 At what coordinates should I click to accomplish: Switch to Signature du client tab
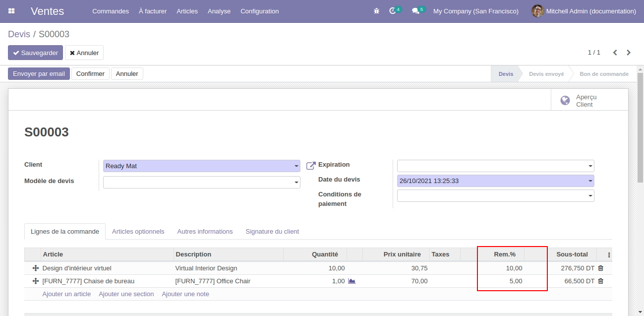tap(272, 232)
